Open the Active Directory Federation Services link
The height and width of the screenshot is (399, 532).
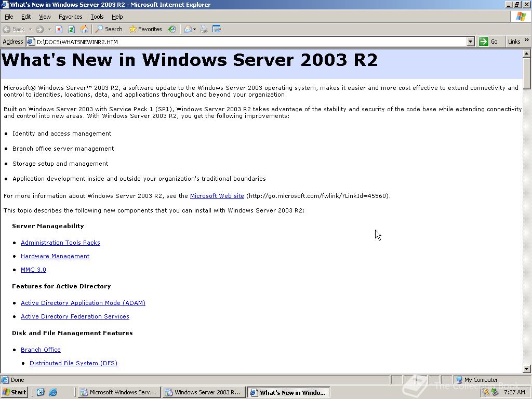(75, 316)
